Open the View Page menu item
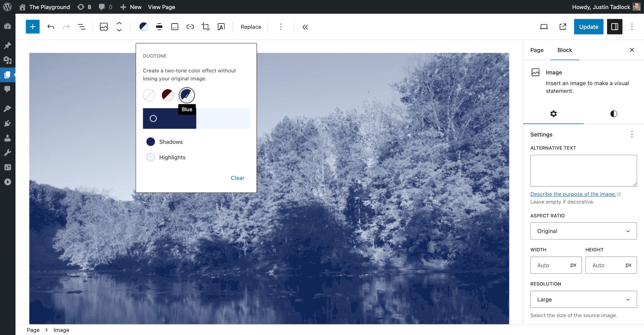Screen dimensions: 644x335 pos(161,7)
